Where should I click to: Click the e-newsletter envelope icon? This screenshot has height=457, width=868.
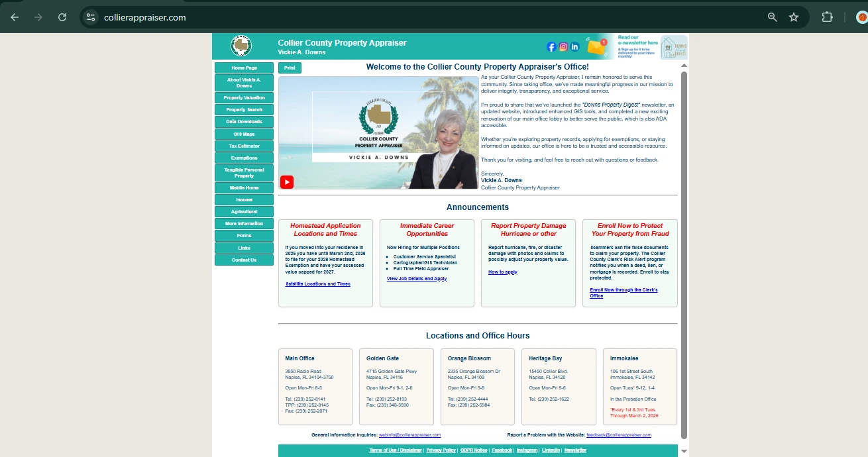(x=596, y=46)
